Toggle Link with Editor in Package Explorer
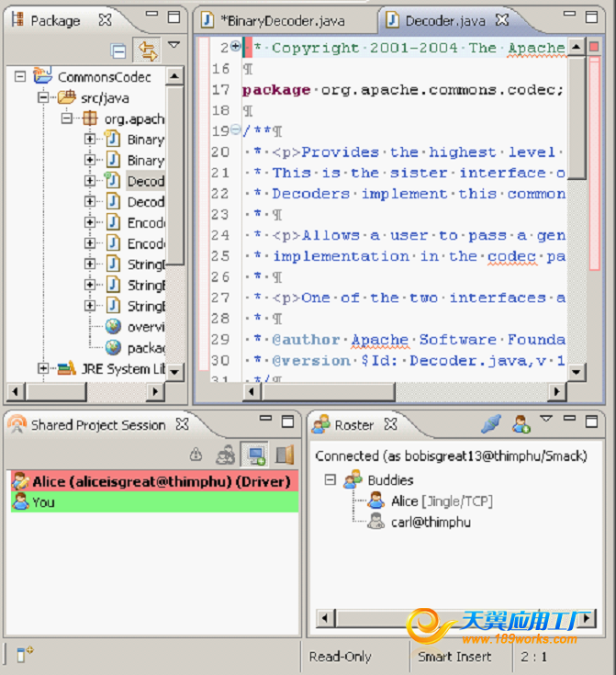Screen dimensions: 616x675 click(x=147, y=51)
